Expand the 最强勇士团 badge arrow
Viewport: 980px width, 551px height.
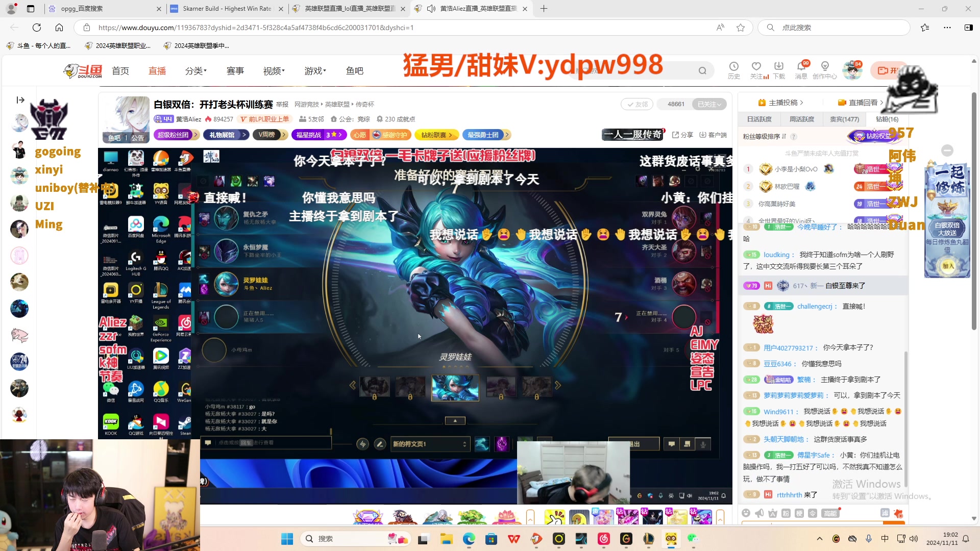coord(507,135)
